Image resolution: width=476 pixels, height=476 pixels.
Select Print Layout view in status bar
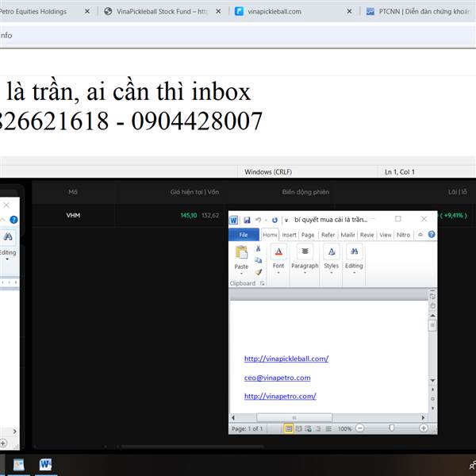pos(289,428)
